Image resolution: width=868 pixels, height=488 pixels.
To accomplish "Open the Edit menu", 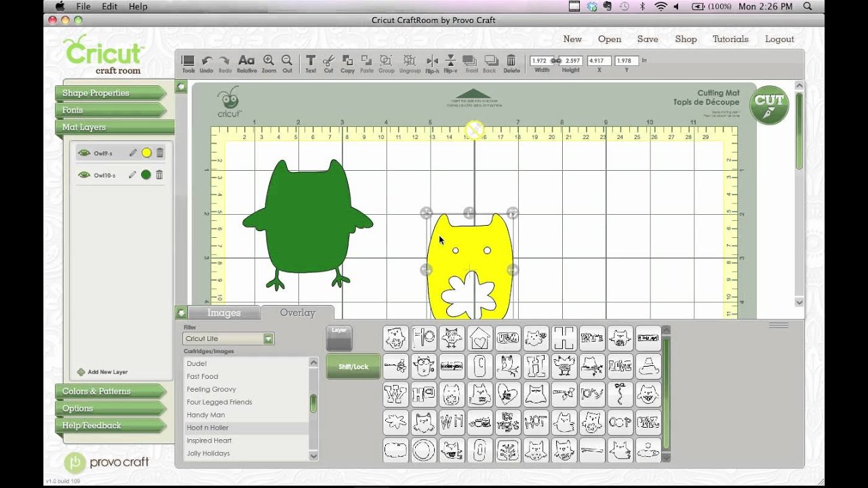I will pyautogui.click(x=109, y=6).
